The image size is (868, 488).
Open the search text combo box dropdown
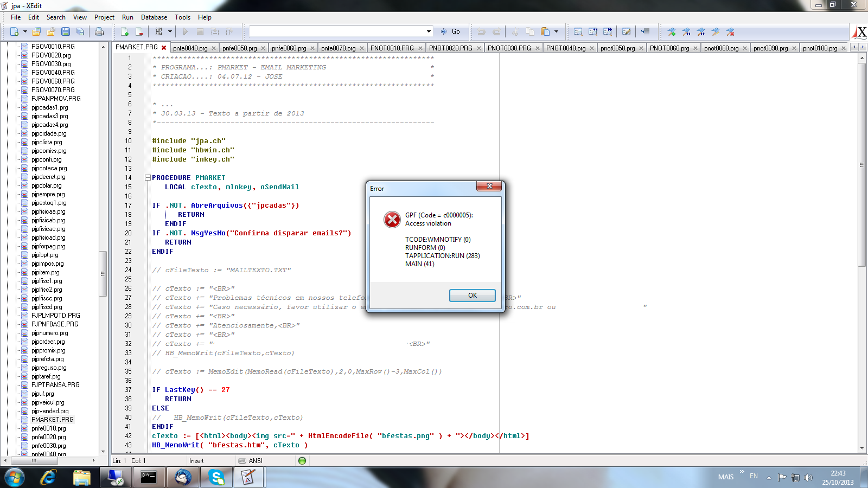tap(429, 31)
